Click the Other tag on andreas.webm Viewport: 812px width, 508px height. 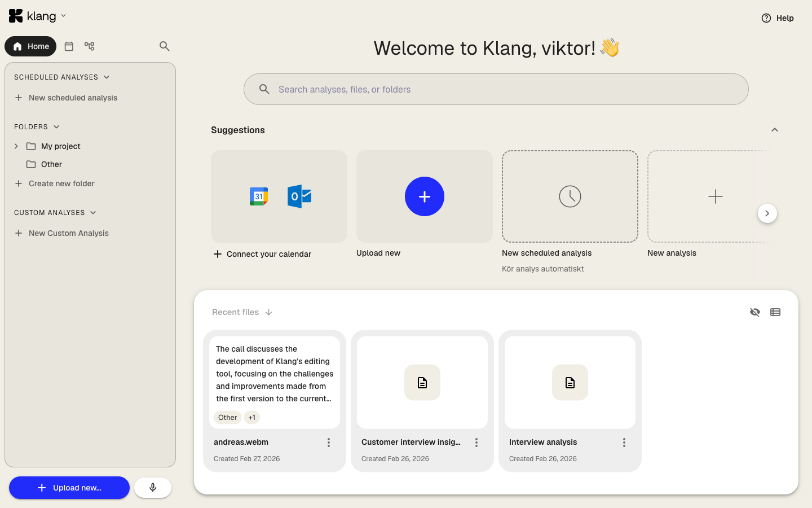pos(228,418)
